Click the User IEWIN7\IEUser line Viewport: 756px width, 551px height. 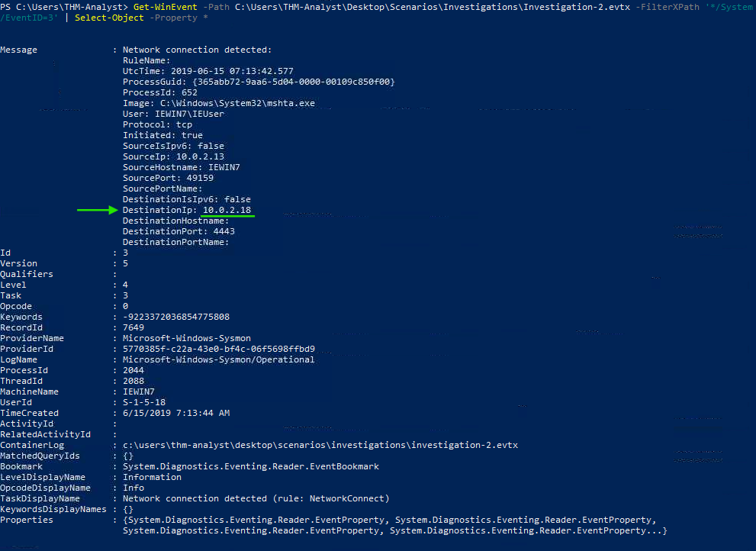tap(173, 114)
